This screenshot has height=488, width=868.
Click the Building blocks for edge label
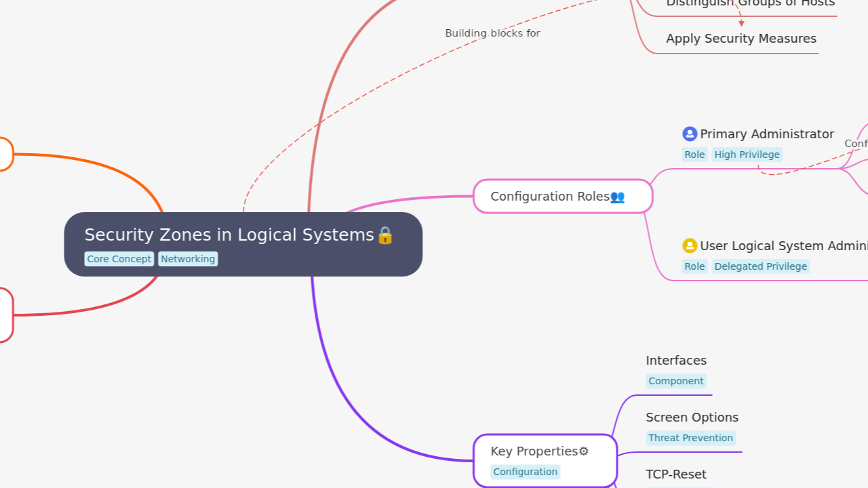pos(492,33)
